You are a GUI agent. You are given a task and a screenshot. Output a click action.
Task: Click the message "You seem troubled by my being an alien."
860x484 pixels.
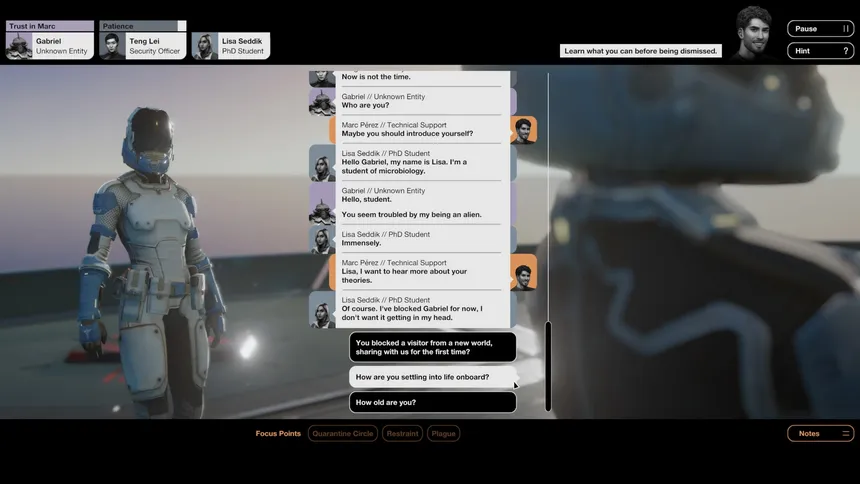pyautogui.click(x=411, y=215)
